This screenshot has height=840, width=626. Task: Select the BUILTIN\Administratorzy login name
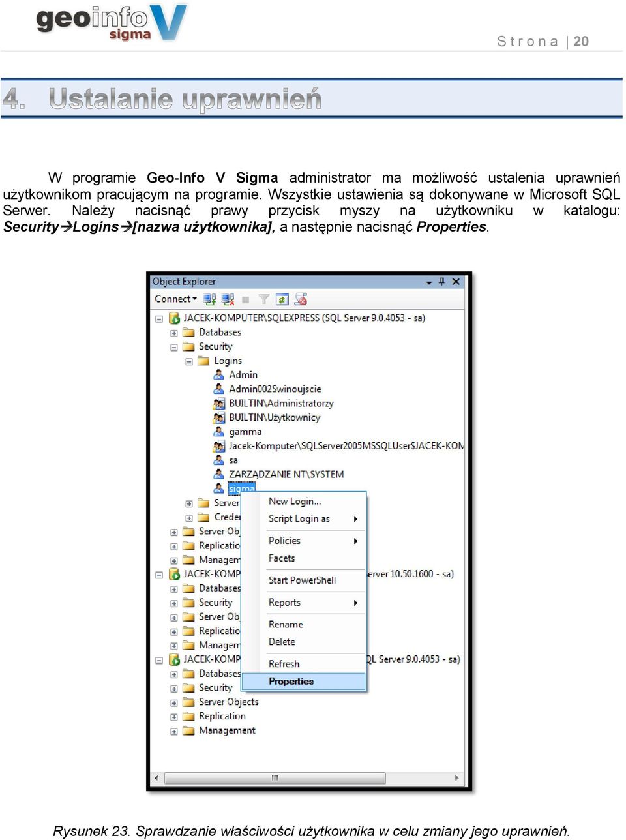(281, 404)
